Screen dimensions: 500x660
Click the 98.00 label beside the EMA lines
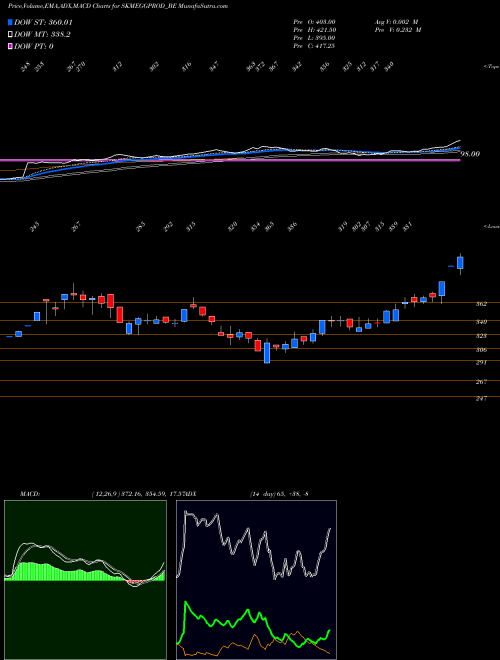[471, 154]
